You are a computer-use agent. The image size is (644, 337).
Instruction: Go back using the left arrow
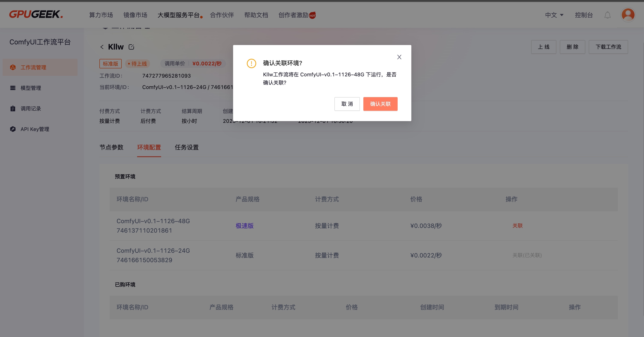(x=102, y=47)
